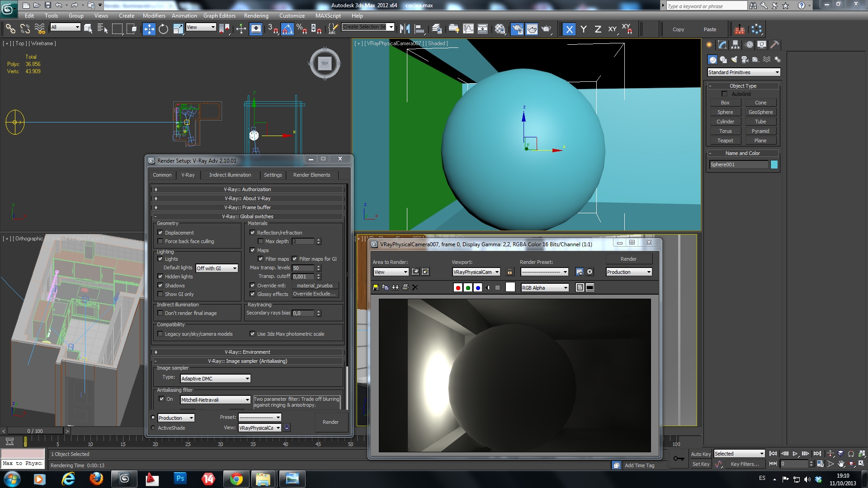Click the Mirror tool icon
Screen dimensions: 868x488
[405, 29]
